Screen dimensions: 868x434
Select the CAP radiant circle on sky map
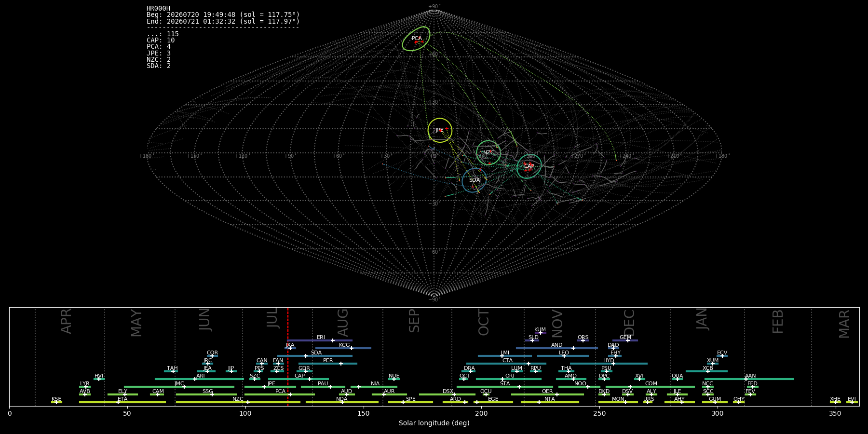529,166
